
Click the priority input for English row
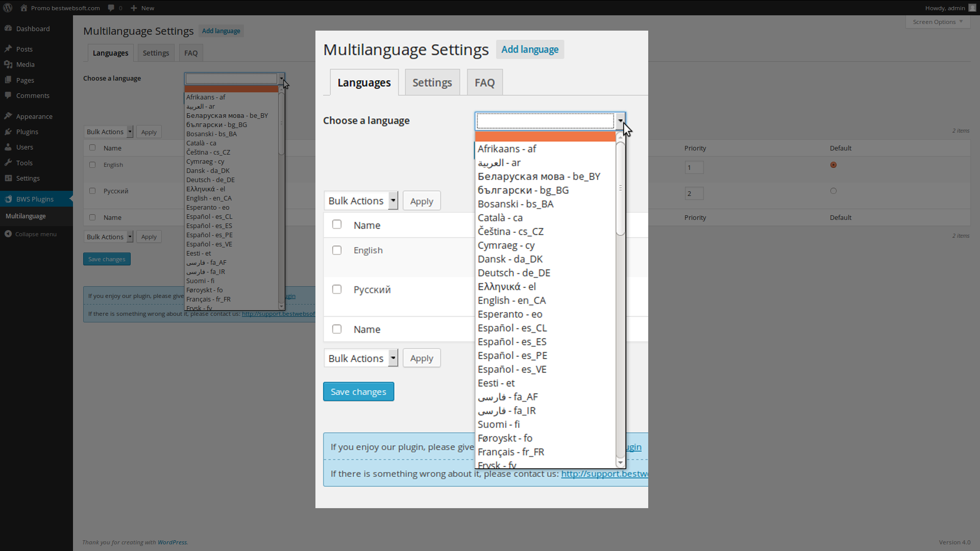point(694,167)
